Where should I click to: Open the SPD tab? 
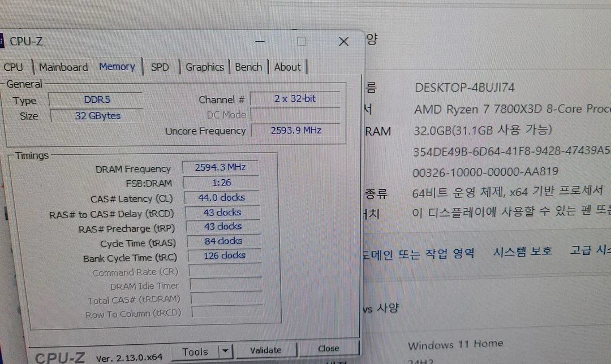[160, 67]
